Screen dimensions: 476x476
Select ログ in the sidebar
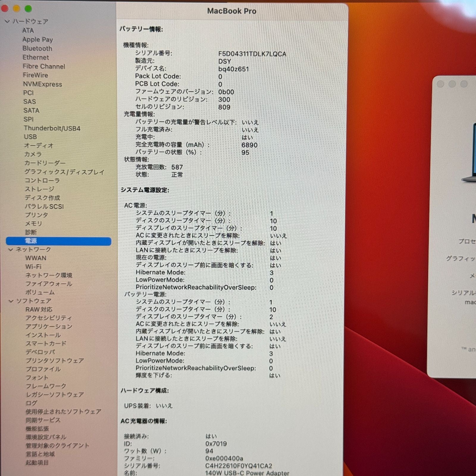tap(32, 403)
